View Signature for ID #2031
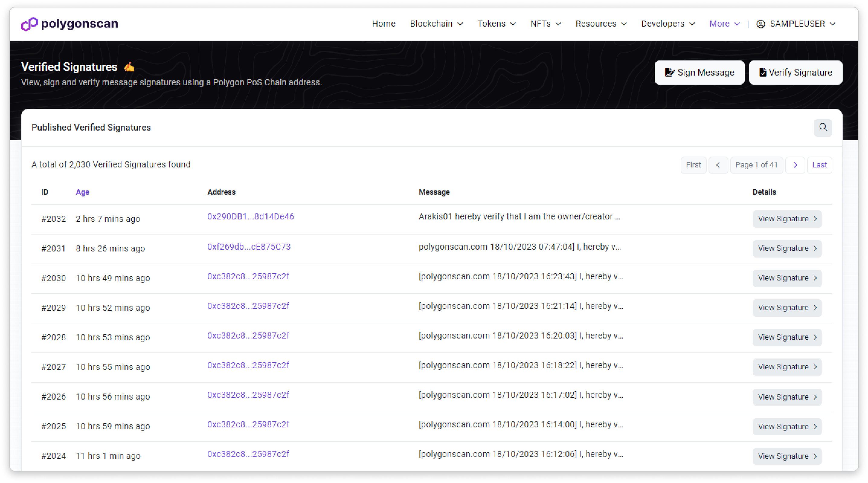 (787, 248)
